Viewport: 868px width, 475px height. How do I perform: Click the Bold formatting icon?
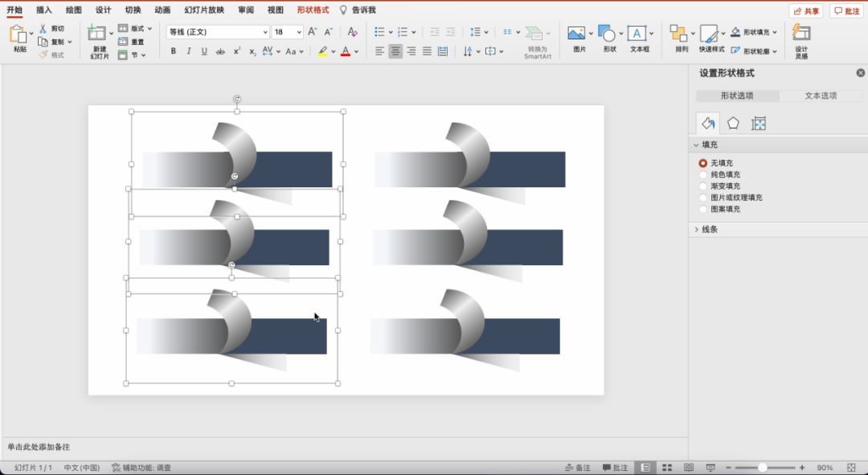point(173,51)
